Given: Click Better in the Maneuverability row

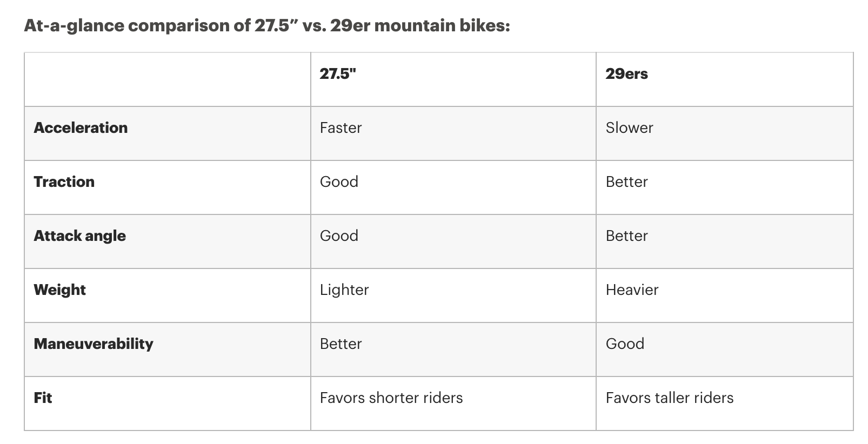Looking at the screenshot, I should click(340, 344).
